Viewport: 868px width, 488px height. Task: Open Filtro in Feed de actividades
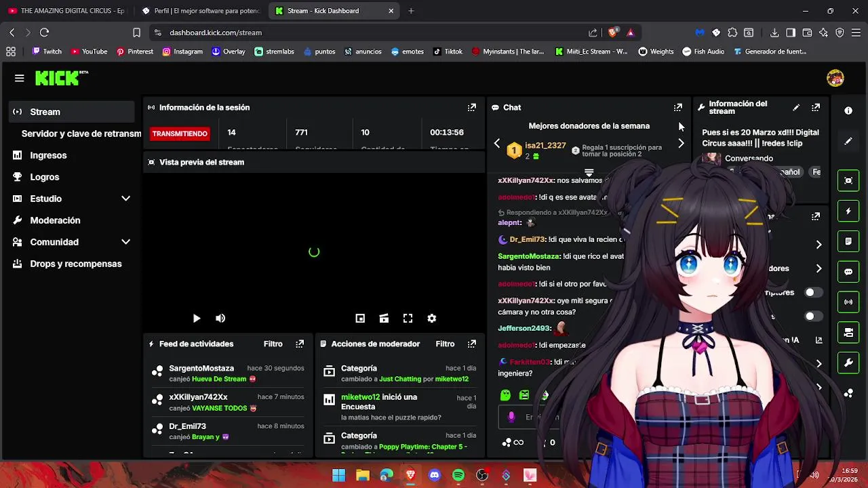tap(273, 344)
